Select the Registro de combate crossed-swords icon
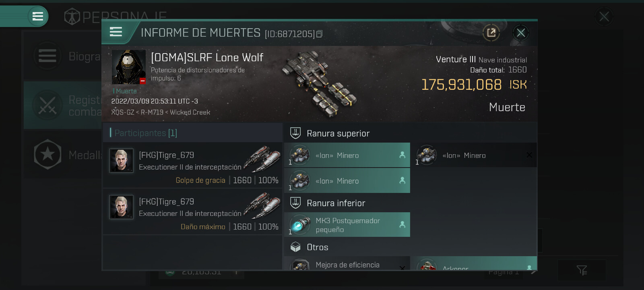Viewport: 644px width, 290px height. pyautogui.click(x=47, y=106)
